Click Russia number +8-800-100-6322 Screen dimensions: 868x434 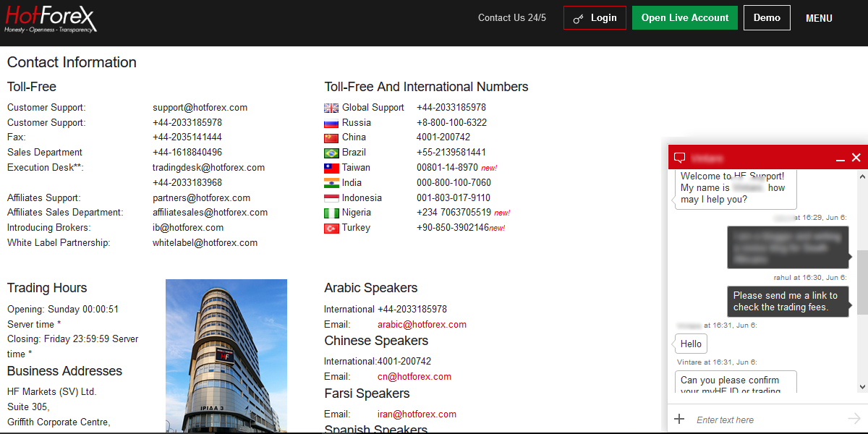click(x=451, y=123)
